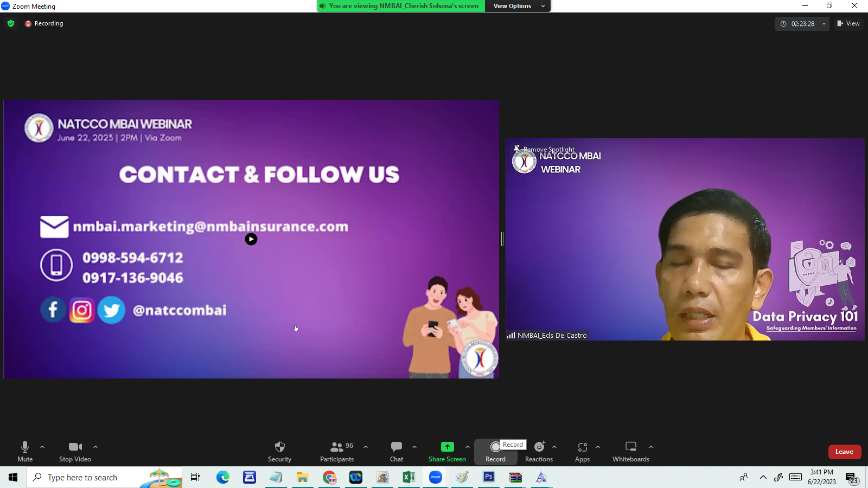
Task: Click the @natccombai handle on slide
Action: (180, 310)
